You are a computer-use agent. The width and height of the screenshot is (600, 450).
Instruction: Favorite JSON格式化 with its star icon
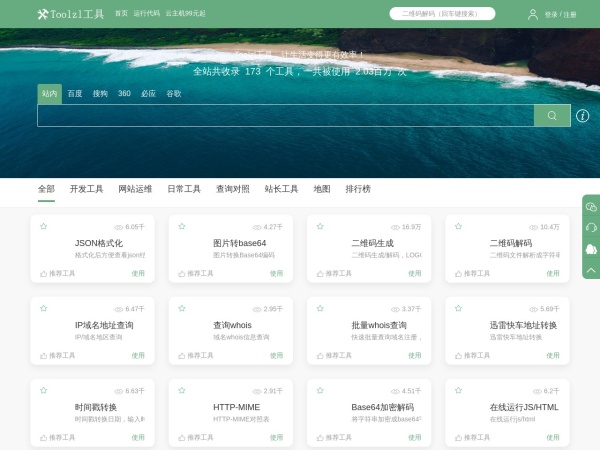[x=43, y=227]
